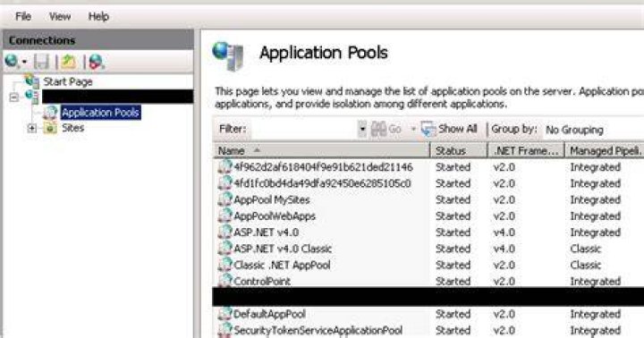Select Start Page in the tree

coord(68,81)
